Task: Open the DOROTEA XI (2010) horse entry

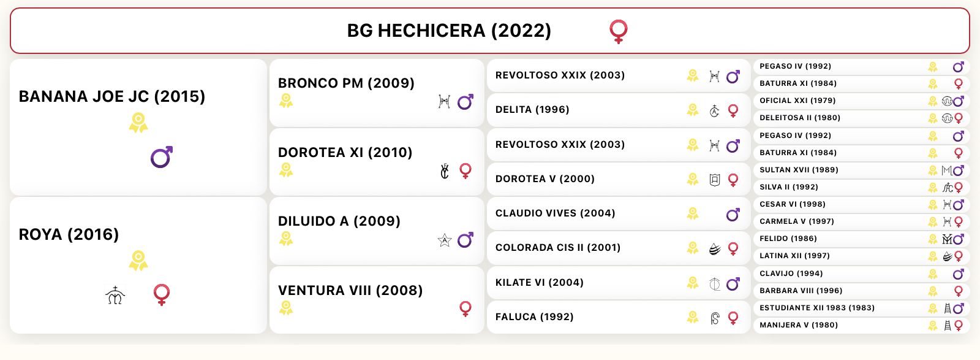Action: tap(345, 152)
